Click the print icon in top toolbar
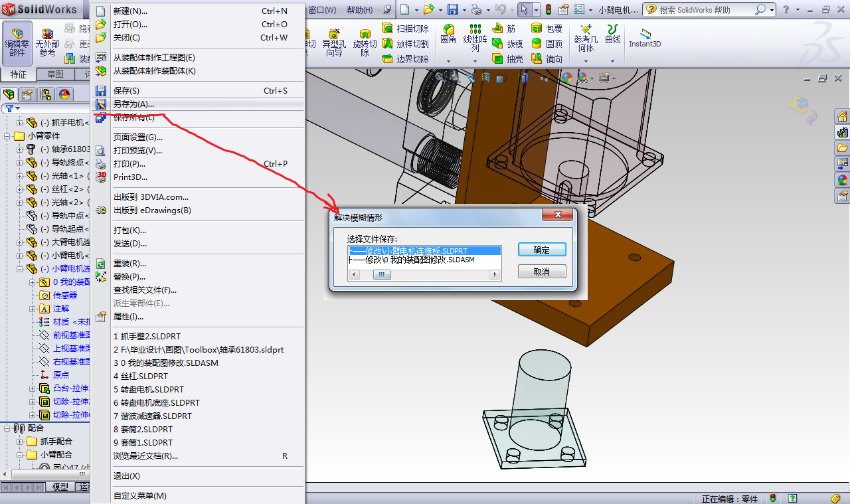The height and width of the screenshot is (504, 850). point(475,10)
